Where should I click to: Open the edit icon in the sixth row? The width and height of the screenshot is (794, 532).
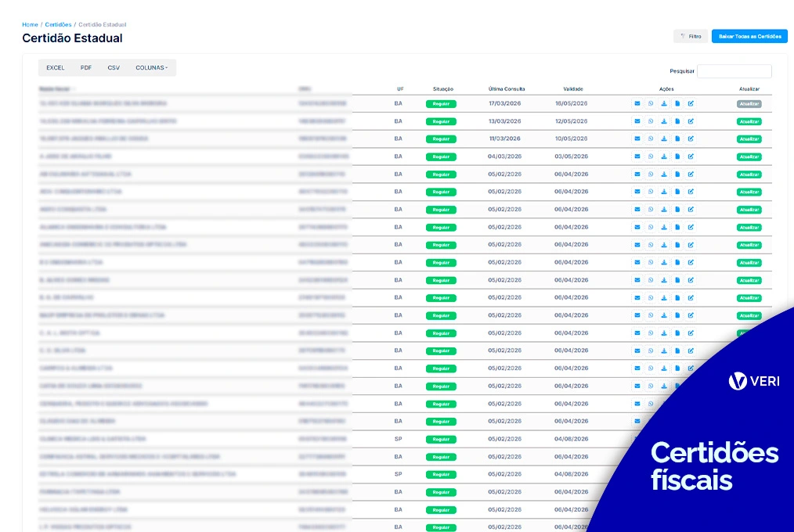pyautogui.click(x=690, y=192)
